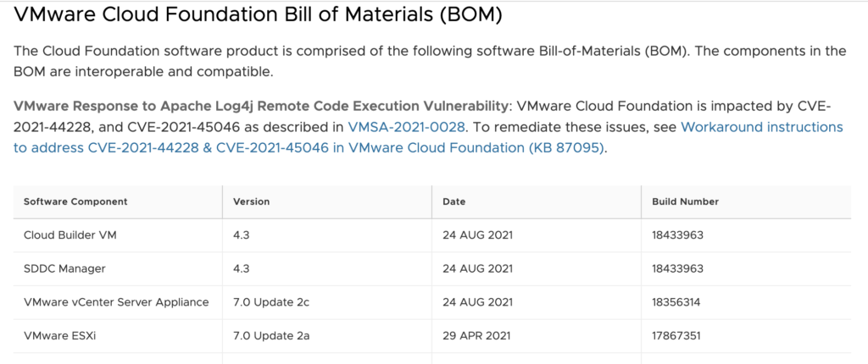Screen dimensions: 868x364
Task: Click the SDDC Manager version 4.3 cell
Action: (x=242, y=269)
